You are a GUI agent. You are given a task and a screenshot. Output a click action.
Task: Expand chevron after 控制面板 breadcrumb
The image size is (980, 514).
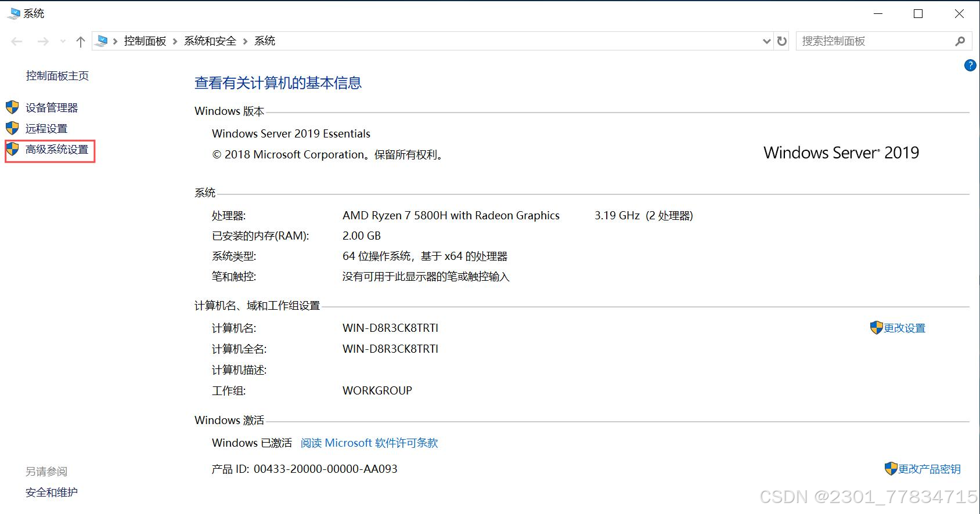coord(175,41)
